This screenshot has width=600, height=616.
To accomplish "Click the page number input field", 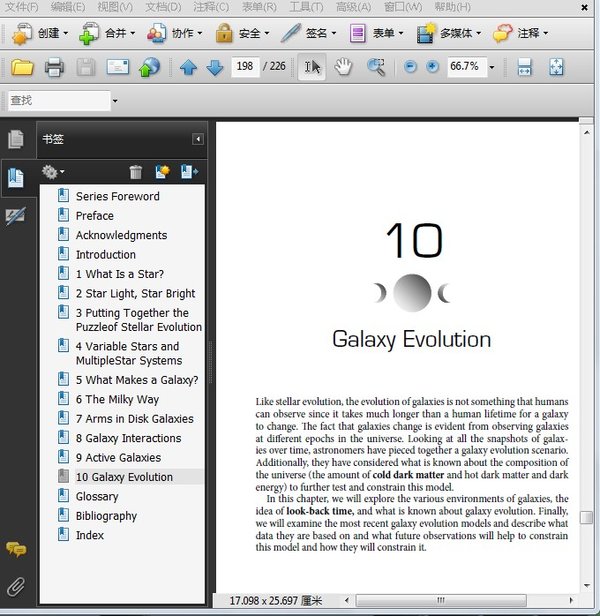I will click(245, 68).
